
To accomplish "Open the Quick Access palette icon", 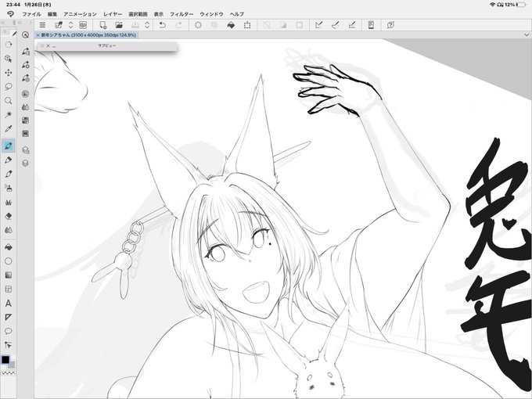I will click(x=26, y=35).
